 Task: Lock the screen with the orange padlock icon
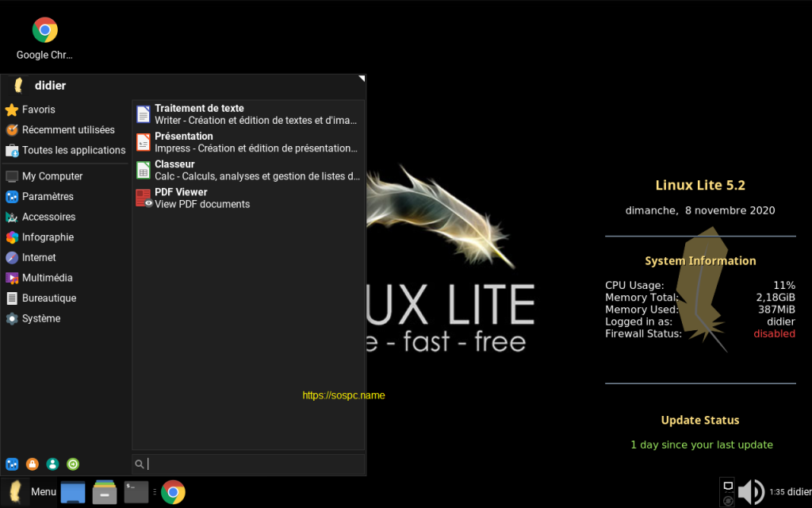tap(32, 464)
